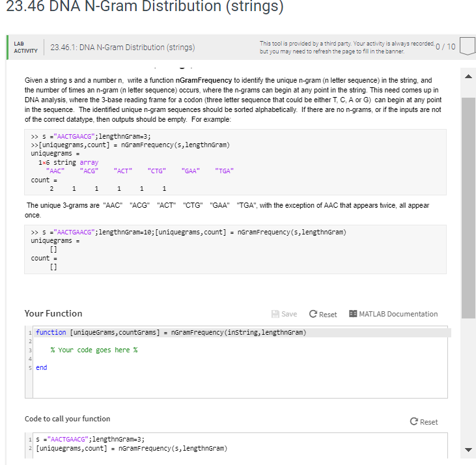
Task: Click the 'end' keyword line in the editor
Action: [x=41, y=367]
